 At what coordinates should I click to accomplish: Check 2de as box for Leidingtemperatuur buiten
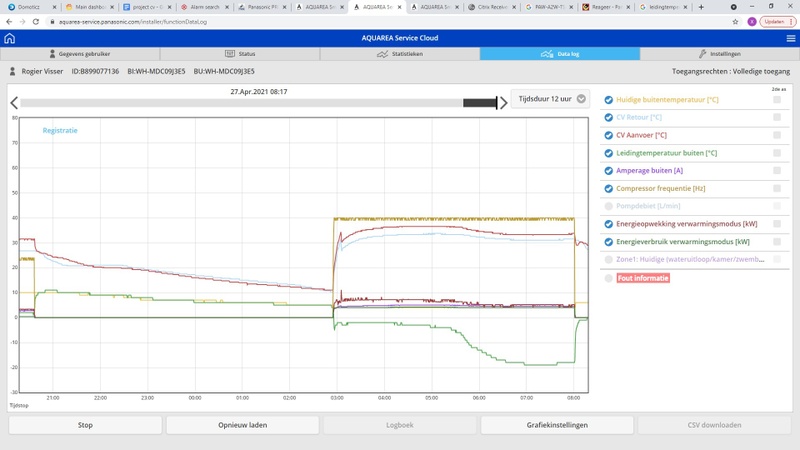point(777,153)
